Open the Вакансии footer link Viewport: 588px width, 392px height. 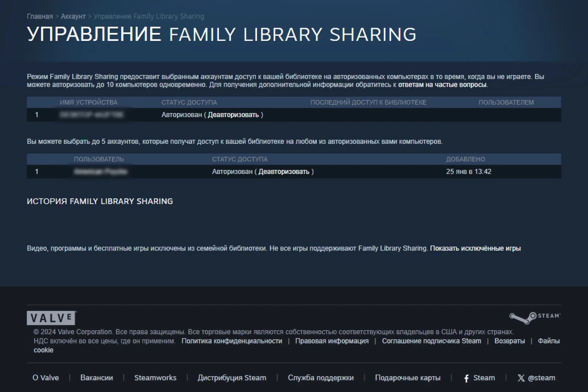coord(96,378)
